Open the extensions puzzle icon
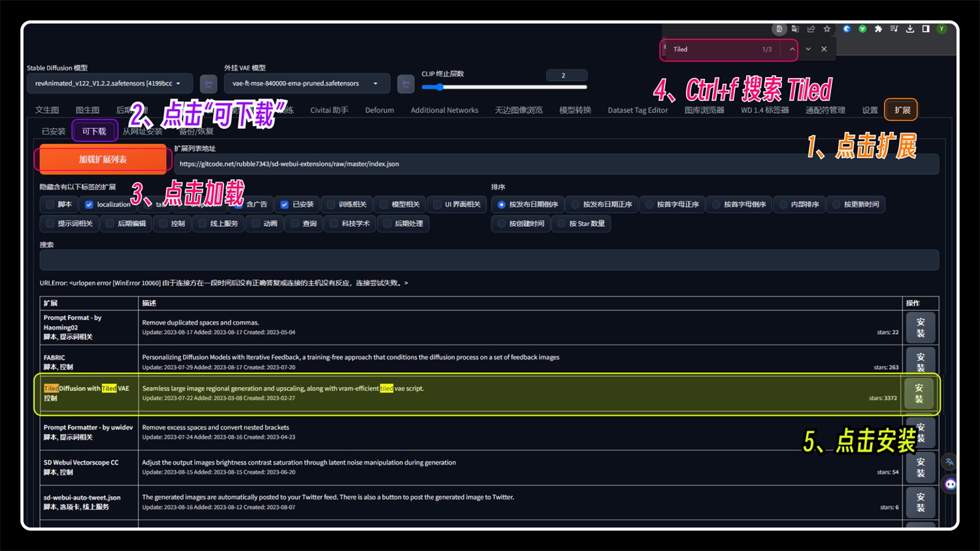Viewport: 980px width, 551px height. click(878, 29)
